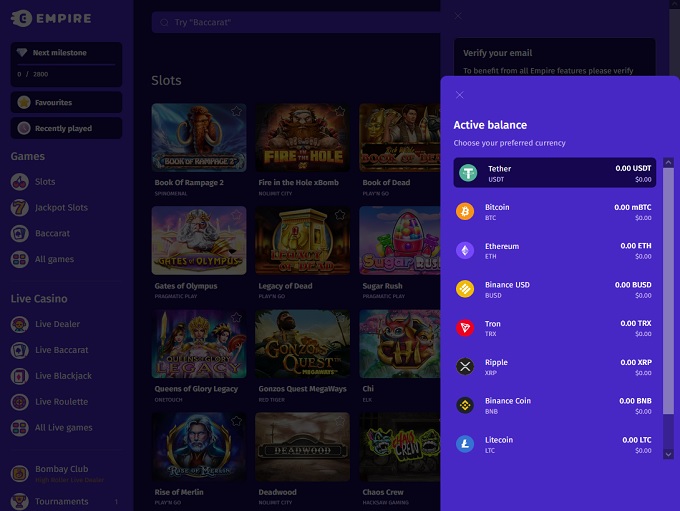Screen dimensions: 680x511
Task: Click the currency list scroll up arrow
Action: [668, 163]
